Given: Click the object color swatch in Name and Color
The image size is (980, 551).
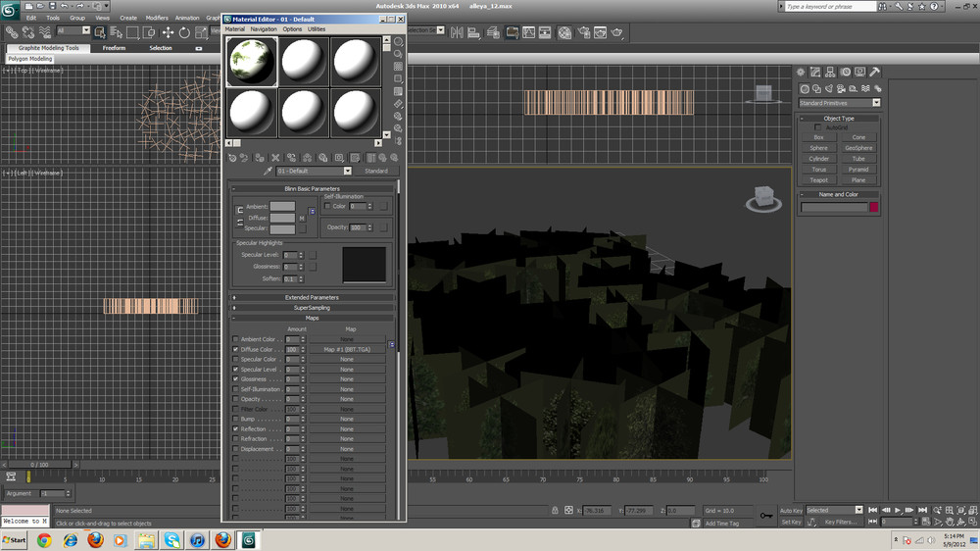Looking at the screenshot, I should [873, 208].
